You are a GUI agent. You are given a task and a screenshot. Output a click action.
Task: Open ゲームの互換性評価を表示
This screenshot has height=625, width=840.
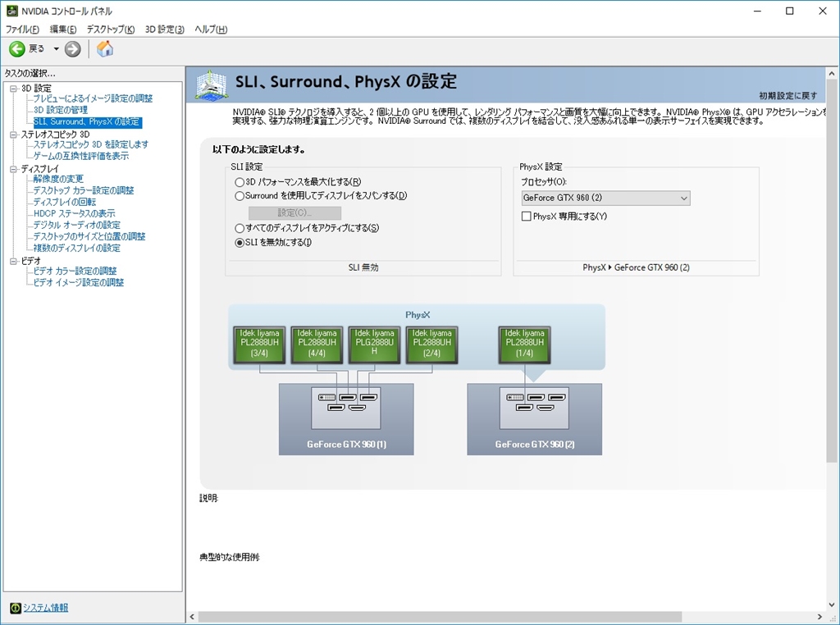coord(81,156)
